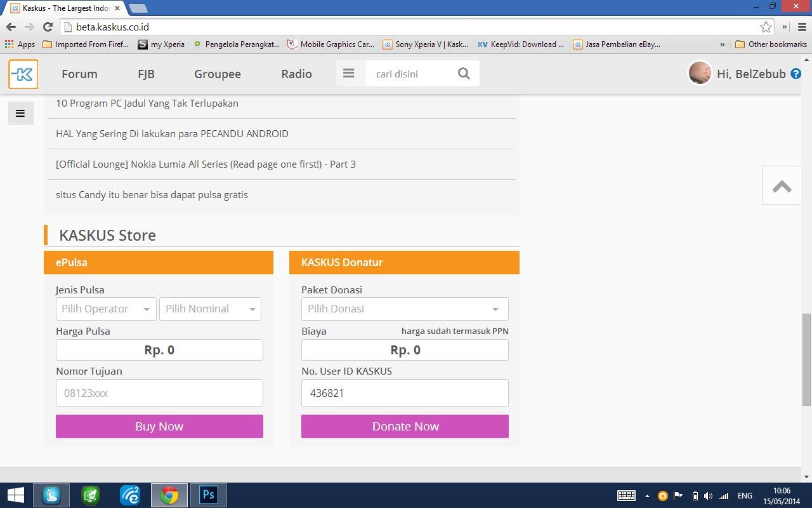Click the address bar URL
The image size is (812, 508).
(x=112, y=27)
